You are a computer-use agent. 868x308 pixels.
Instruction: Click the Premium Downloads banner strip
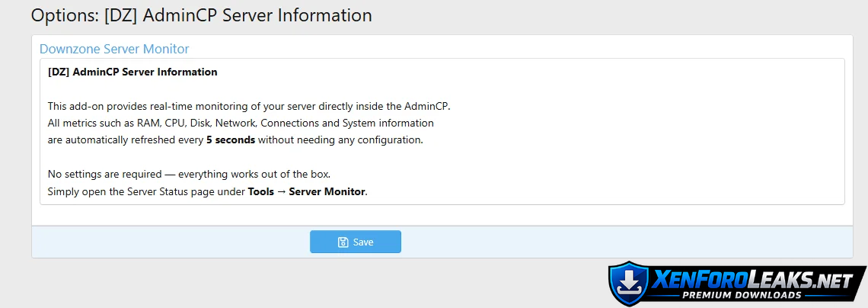741,295
